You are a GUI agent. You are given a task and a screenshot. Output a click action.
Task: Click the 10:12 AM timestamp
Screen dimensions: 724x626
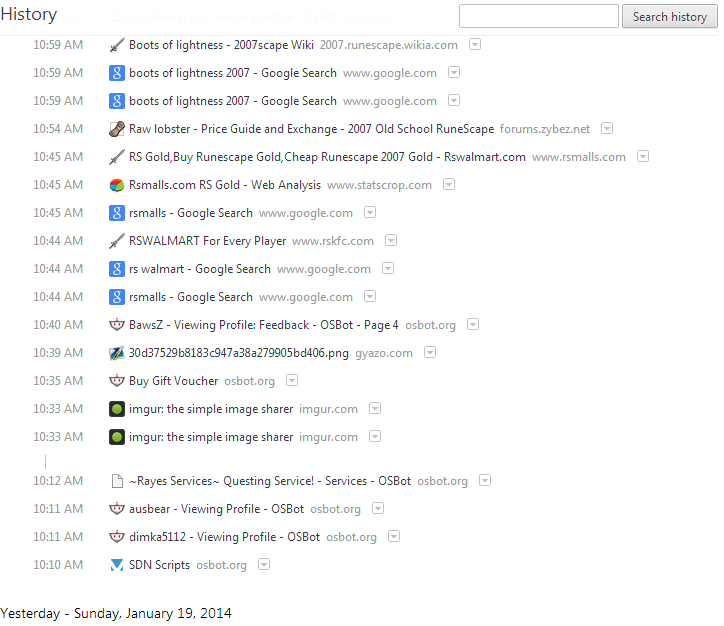58,481
